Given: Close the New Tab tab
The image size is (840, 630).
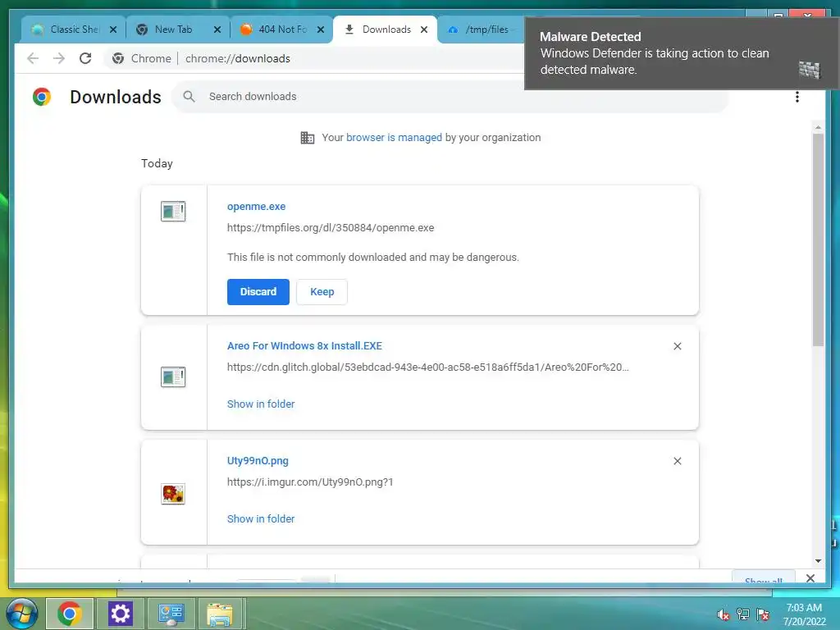Looking at the screenshot, I should [x=217, y=30].
